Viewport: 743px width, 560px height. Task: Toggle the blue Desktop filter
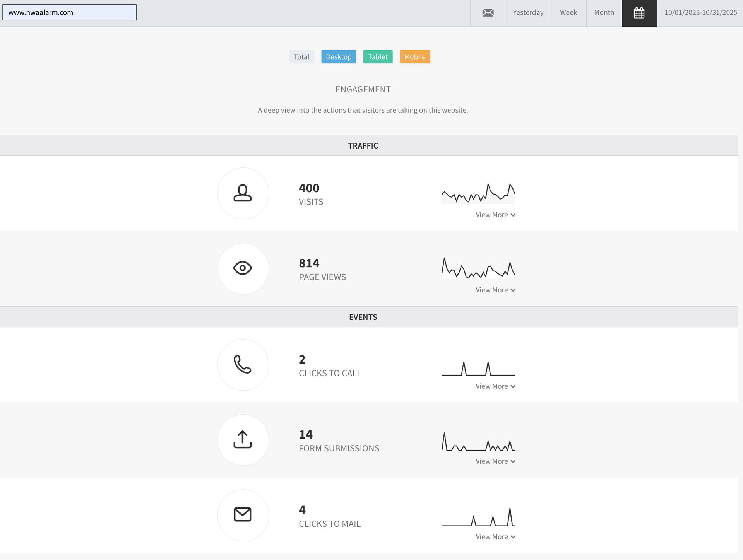tap(339, 57)
